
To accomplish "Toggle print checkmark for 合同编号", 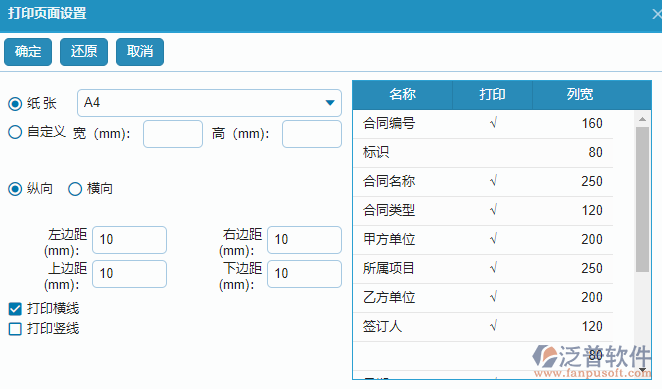I will 493,123.
